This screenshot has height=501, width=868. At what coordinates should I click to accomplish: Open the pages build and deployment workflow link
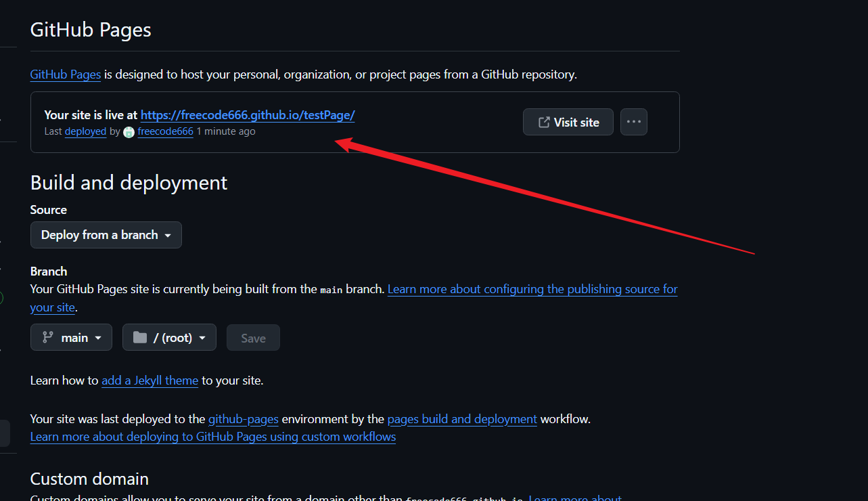coord(462,419)
